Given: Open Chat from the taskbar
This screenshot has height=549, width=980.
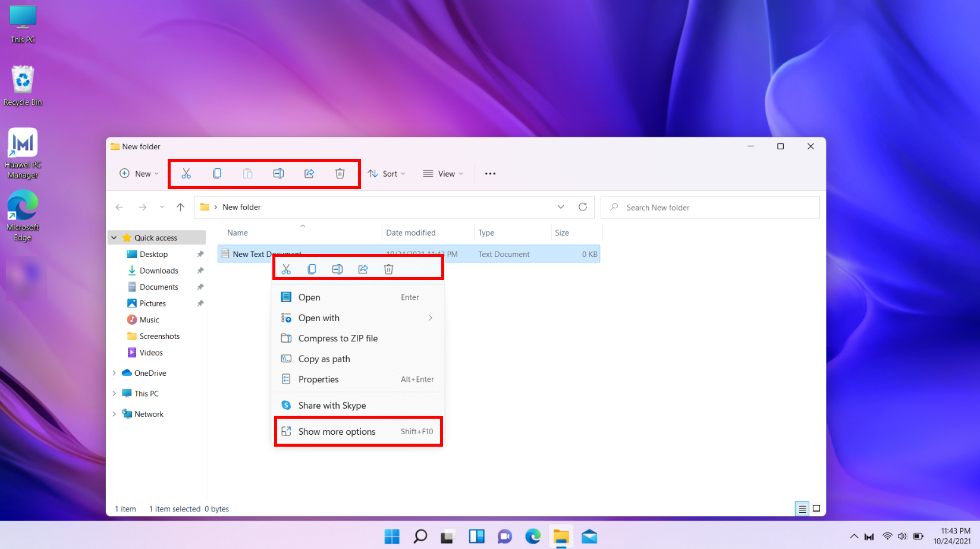Looking at the screenshot, I should [505, 537].
